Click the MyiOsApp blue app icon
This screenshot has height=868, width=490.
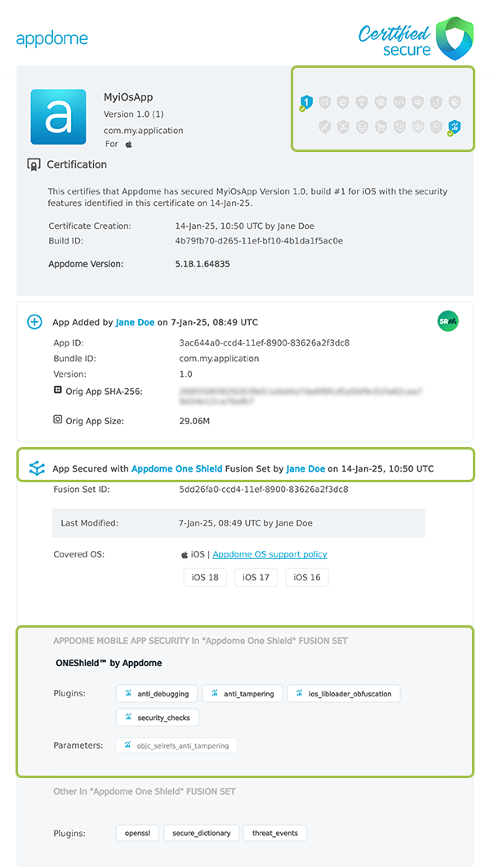tap(58, 117)
